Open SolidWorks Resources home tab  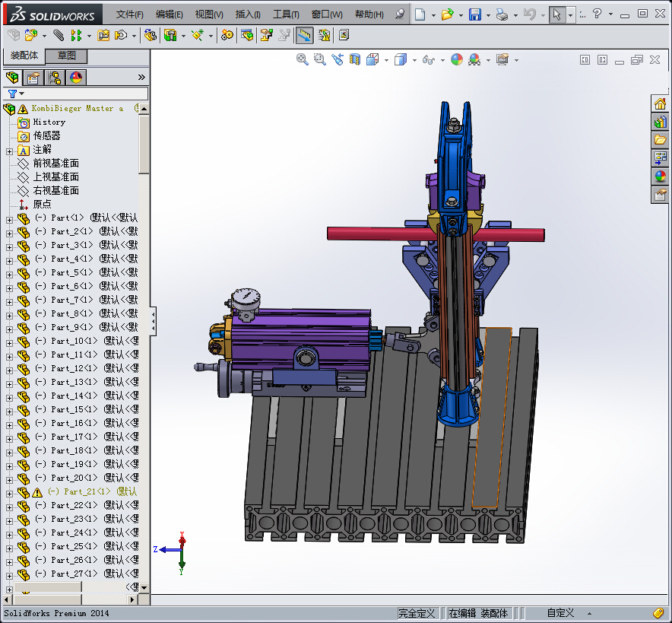pos(660,103)
